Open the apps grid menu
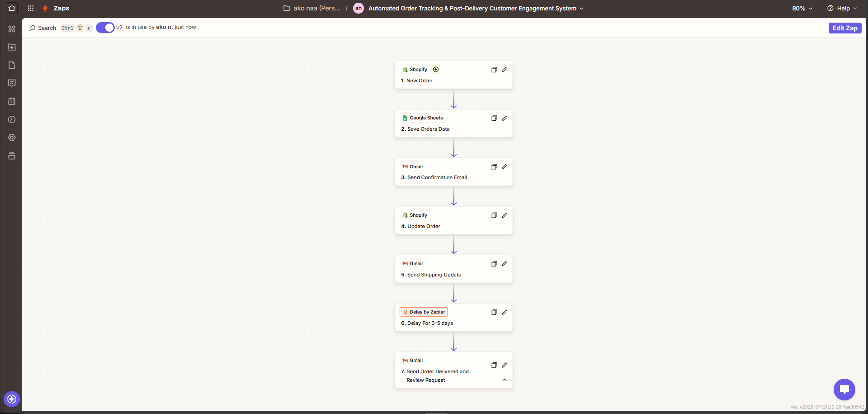This screenshot has width=868, height=414. pos(31,8)
